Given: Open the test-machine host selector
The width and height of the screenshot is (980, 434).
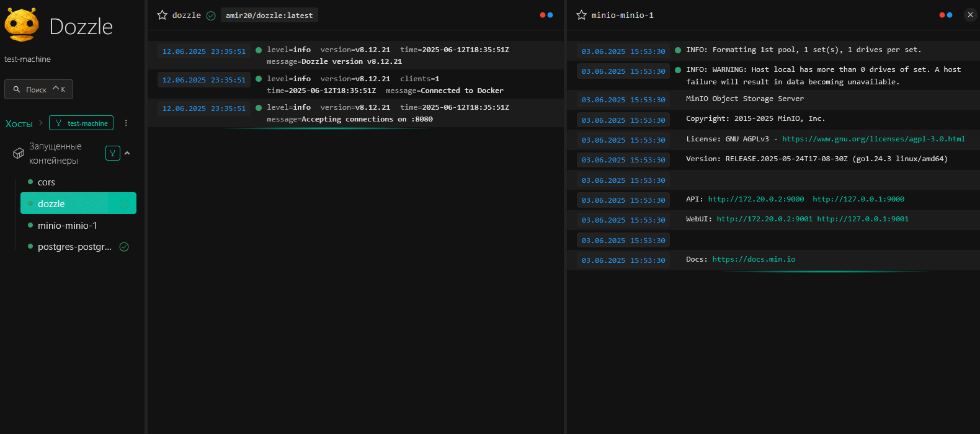Looking at the screenshot, I should [x=81, y=123].
